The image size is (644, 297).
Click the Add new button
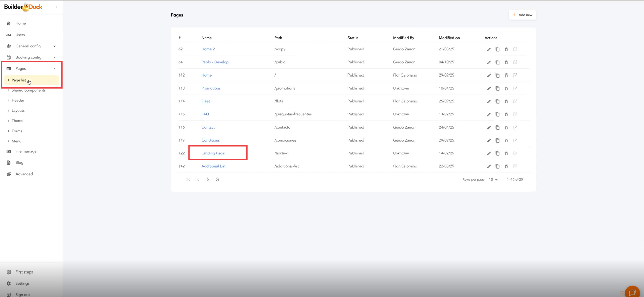pos(522,15)
